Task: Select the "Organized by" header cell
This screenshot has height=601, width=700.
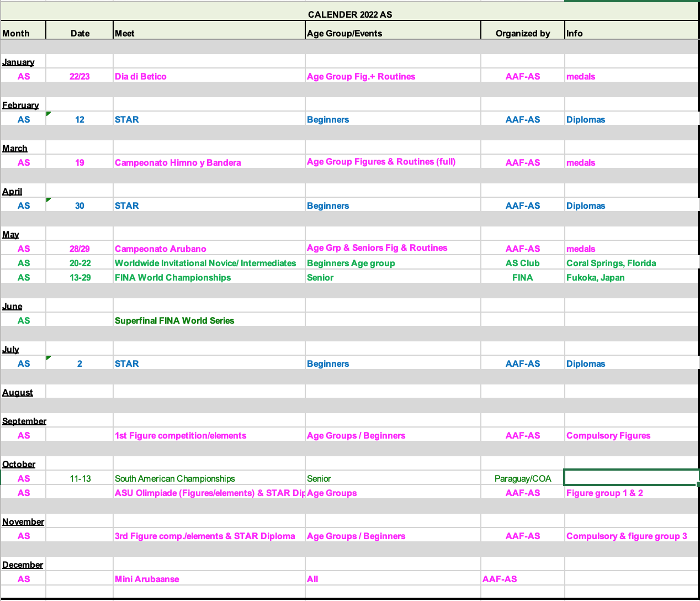Action: (522, 33)
